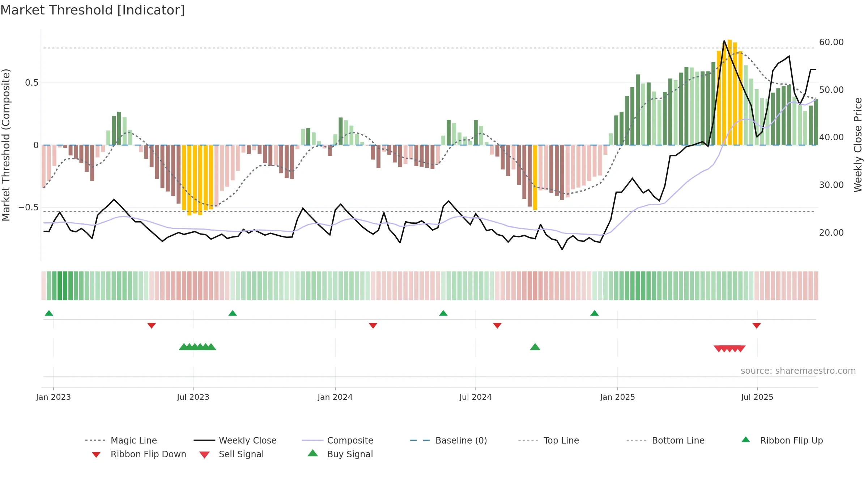
Task: Click the 60.00 price axis label
Action: click(x=831, y=42)
